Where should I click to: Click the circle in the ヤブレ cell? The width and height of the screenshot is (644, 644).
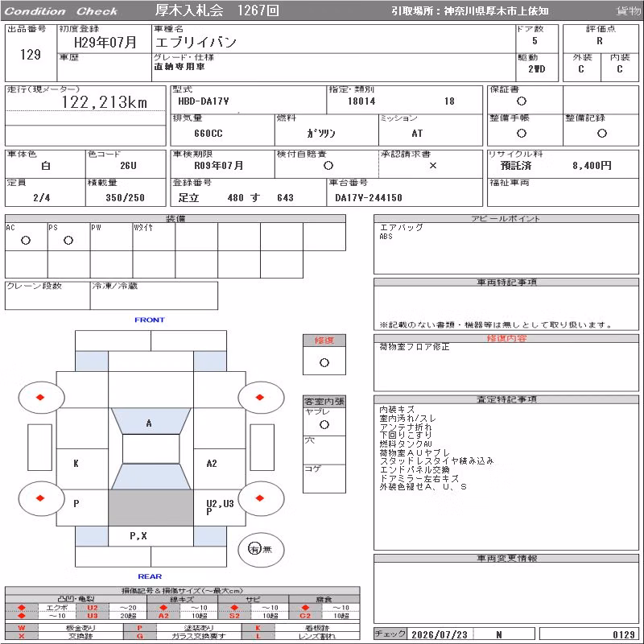point(324,425)
